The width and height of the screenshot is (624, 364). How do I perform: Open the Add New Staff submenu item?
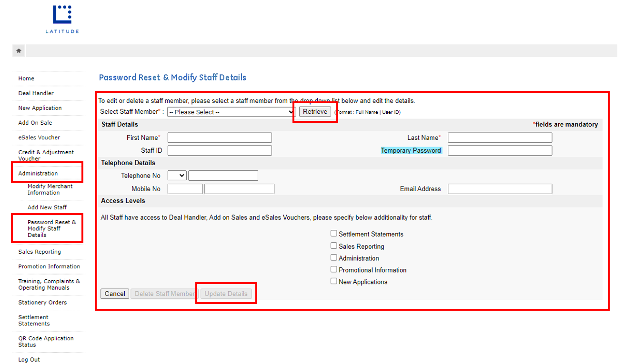point(47,207)
